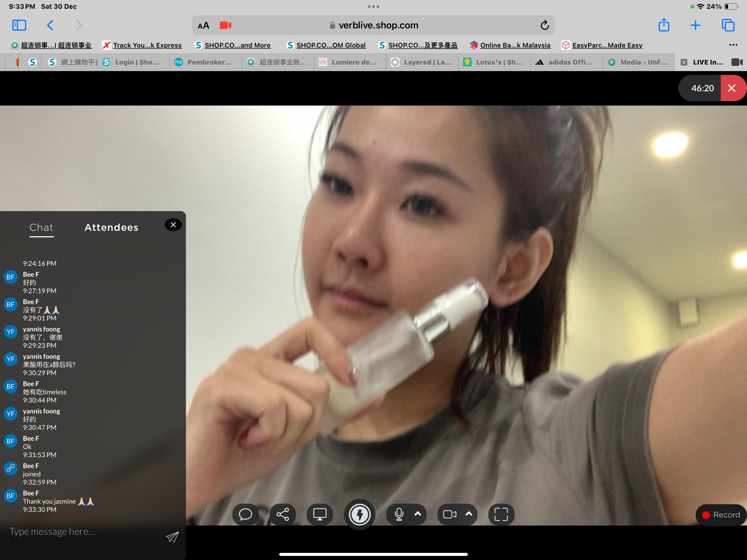Switch to Login | Sho... tab
The height and width of the screenshot is (560, 747).
pyautogui.click(x=134, y=62)
